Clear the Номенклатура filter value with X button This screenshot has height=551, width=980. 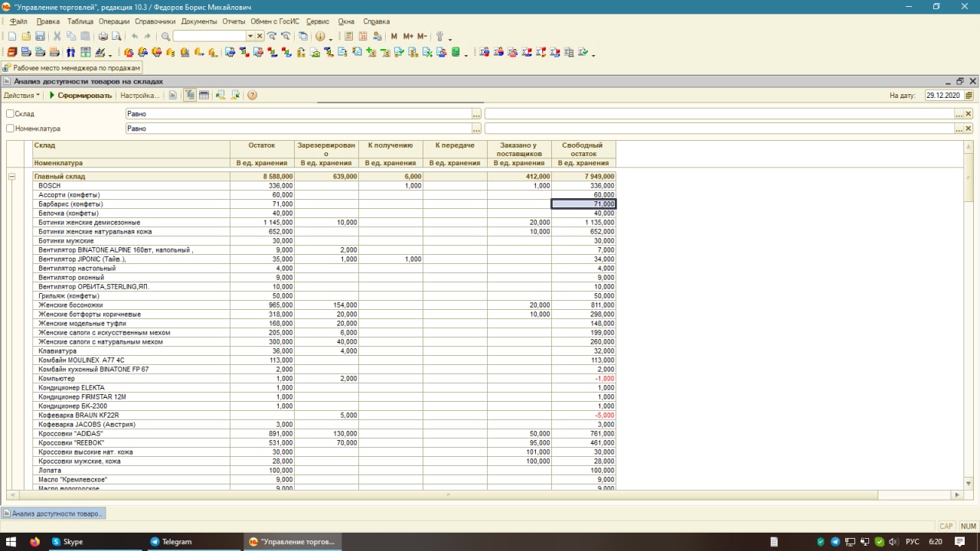969,129
